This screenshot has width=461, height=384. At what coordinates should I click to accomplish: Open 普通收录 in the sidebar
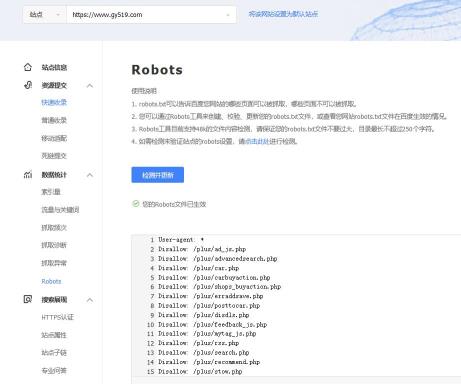tap(54, 120)
